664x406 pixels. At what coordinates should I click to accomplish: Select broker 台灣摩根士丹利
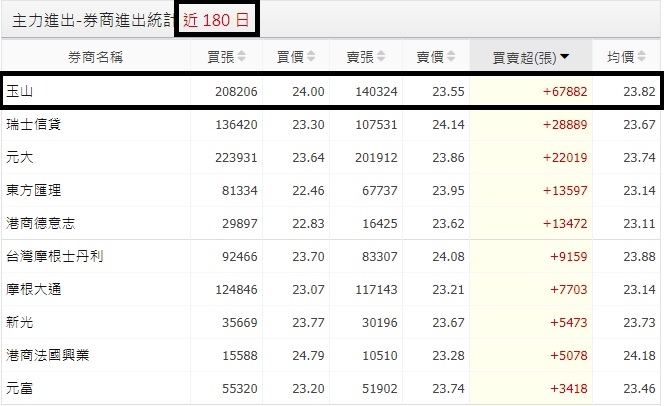(55, 256)
